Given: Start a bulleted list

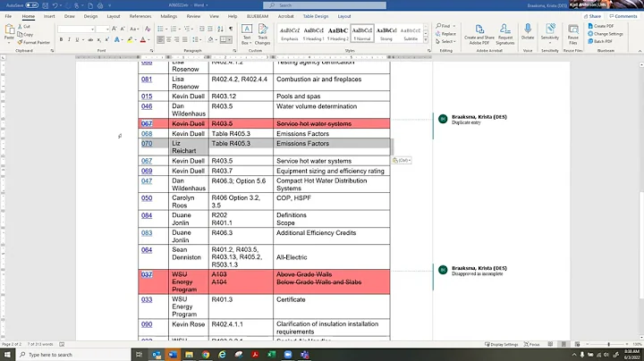Looking at the screenshot, I should point(160,29).
